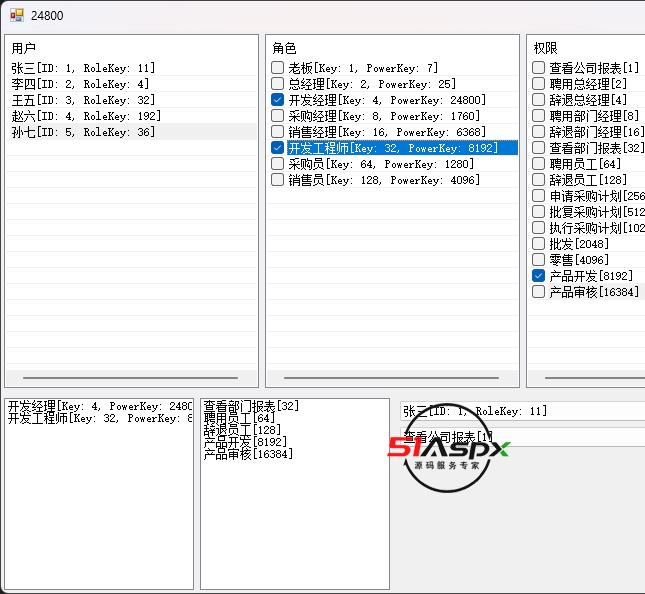The image size is (645, 594).
Task: Select user 孙七 with RoleKey 36
Action: click(x=83, y=132)
